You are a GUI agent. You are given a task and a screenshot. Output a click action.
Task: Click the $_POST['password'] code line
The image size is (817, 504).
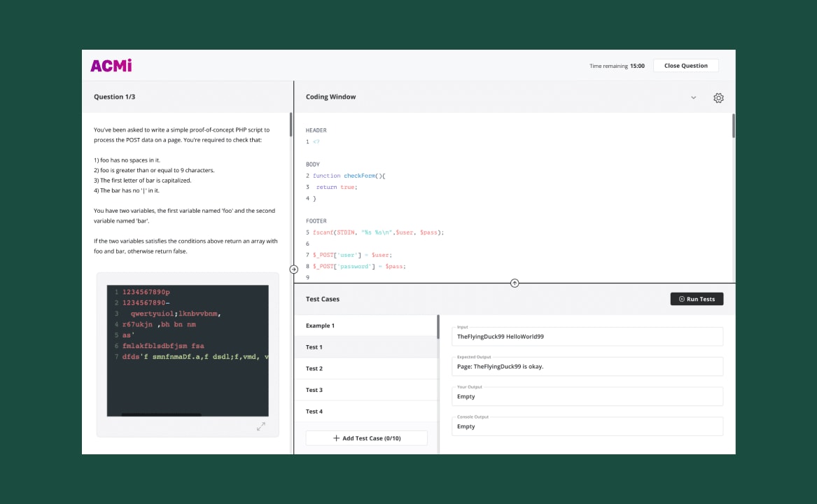coord(359,266)
